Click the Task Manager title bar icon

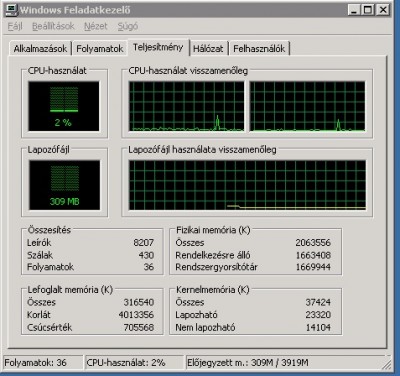11,10
